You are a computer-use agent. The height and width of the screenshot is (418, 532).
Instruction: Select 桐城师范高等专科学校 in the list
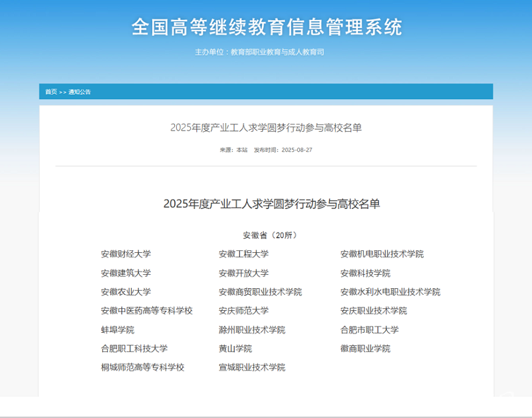click(142, 367)
